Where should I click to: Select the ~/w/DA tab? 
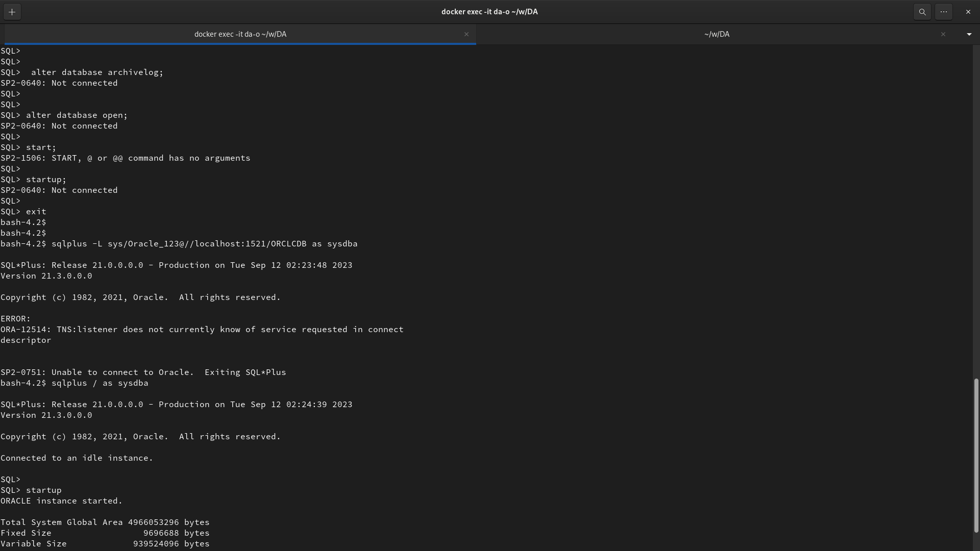(x=717, y=34)
